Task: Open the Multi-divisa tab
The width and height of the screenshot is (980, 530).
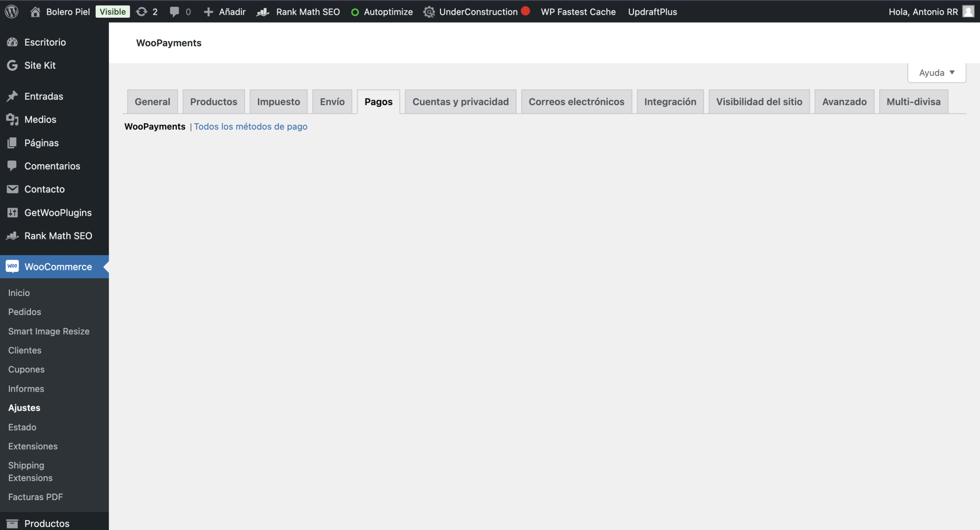Action: click(914, 102)
